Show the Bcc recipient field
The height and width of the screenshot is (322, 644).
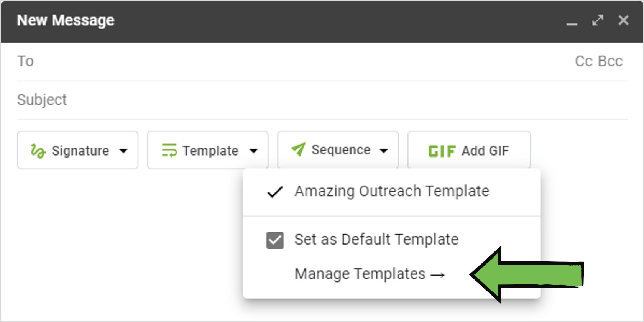(x=610, y=61)
